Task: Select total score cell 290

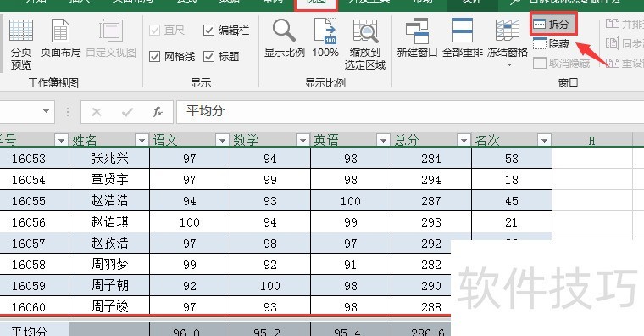Action: (421, 285)
